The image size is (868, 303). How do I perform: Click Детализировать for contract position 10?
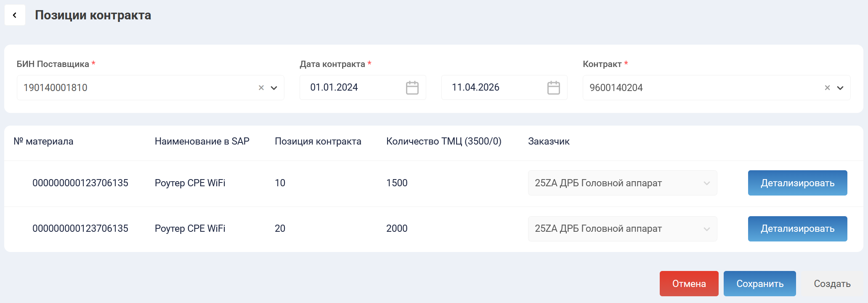pyautogui.click(x=797, y=183)
